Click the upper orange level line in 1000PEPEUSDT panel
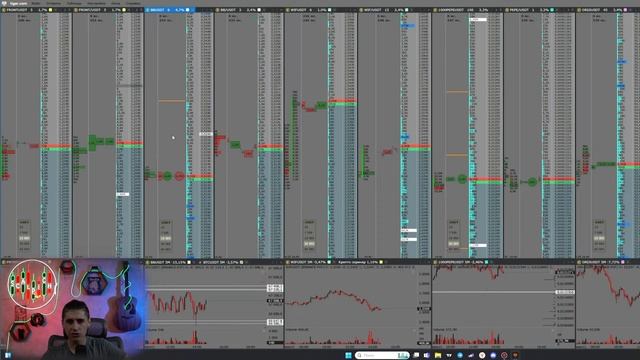The width and height of the screenshot is (640, 360). [457, 91]
